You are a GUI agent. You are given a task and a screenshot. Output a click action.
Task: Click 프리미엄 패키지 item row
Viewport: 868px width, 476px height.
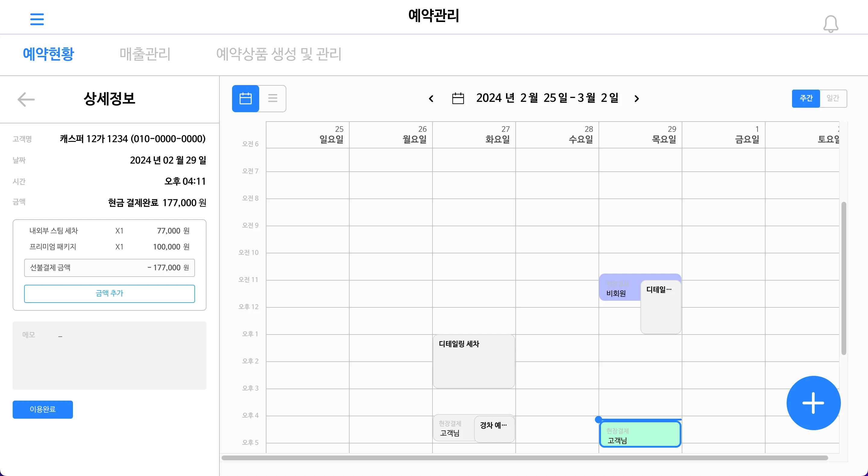click(109, 247)
